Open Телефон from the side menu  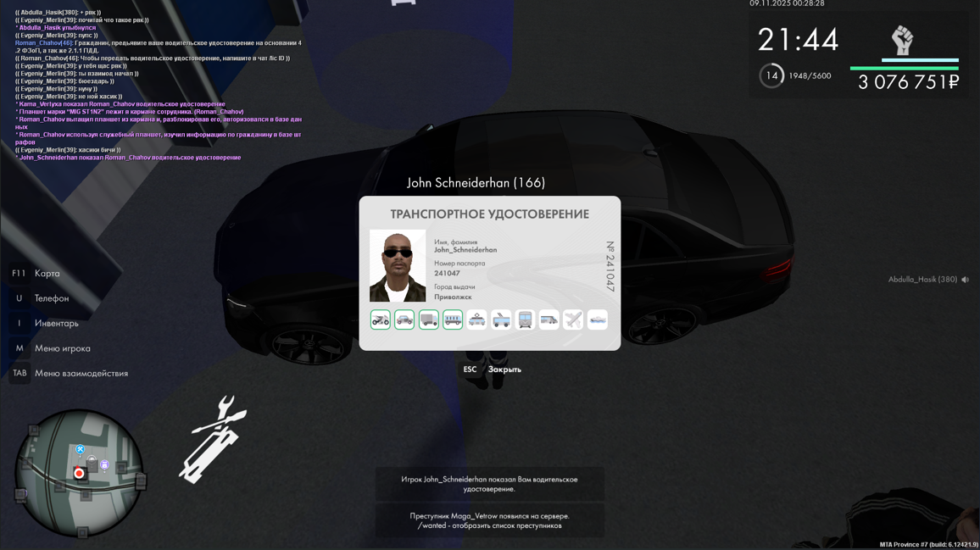pos(52,298)
